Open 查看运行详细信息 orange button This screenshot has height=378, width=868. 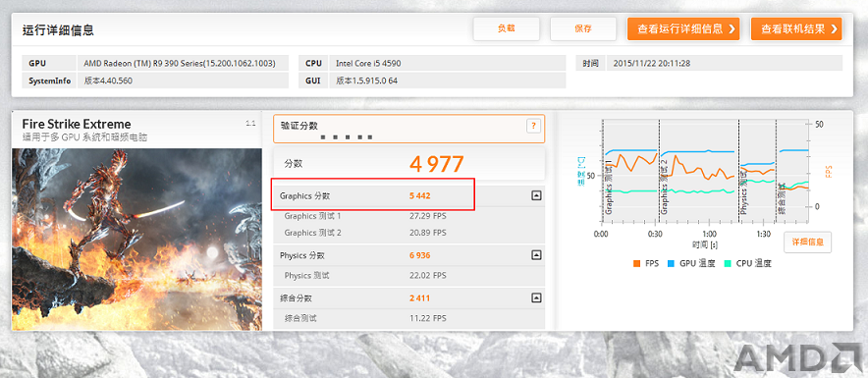(x=683, y=28)
